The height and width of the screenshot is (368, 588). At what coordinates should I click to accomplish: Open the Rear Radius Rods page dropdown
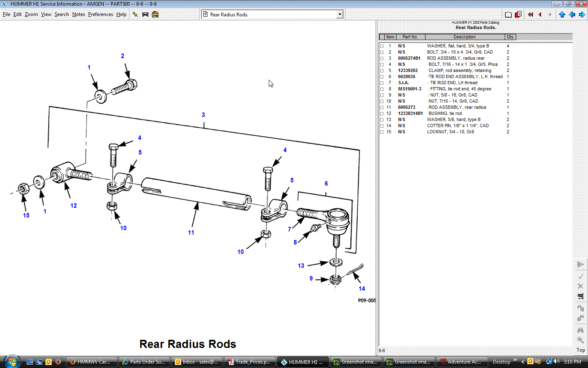[340, 14]
